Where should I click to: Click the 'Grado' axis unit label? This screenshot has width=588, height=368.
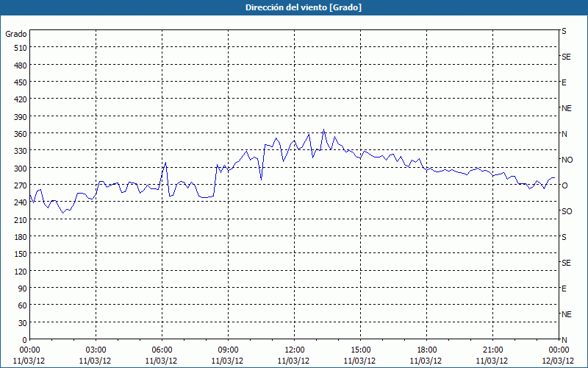[x=16, y=34]
